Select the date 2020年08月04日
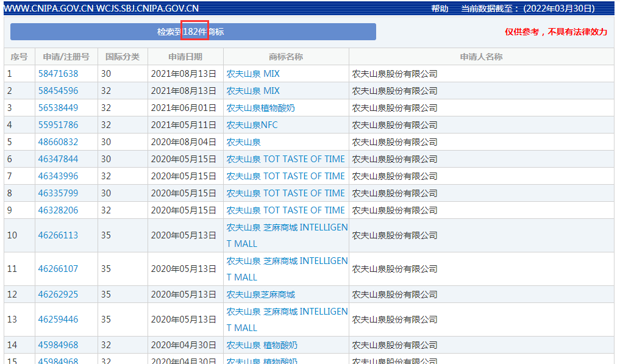Image resolution: width=620 pixels, height=364 pixels. pos(184,141)
